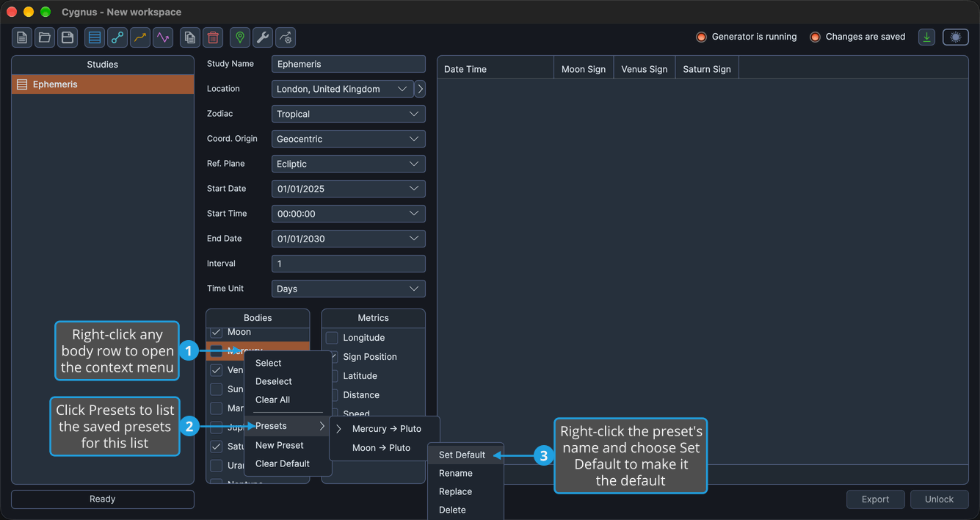Image resolution: width=980 pixels, height=520 pixels.
Task: Select the Ephemeris study in Studies list
Action: coord(103,84)
